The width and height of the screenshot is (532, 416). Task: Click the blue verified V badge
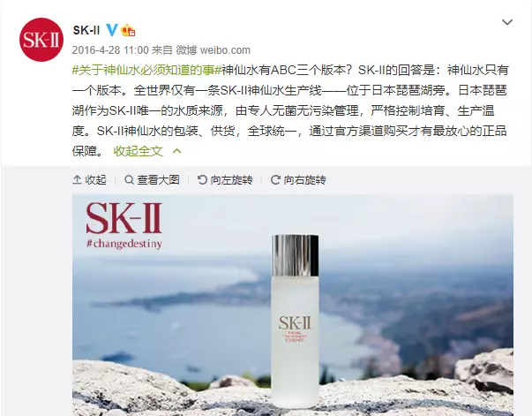pyautogui.click(x=112, y=30)
